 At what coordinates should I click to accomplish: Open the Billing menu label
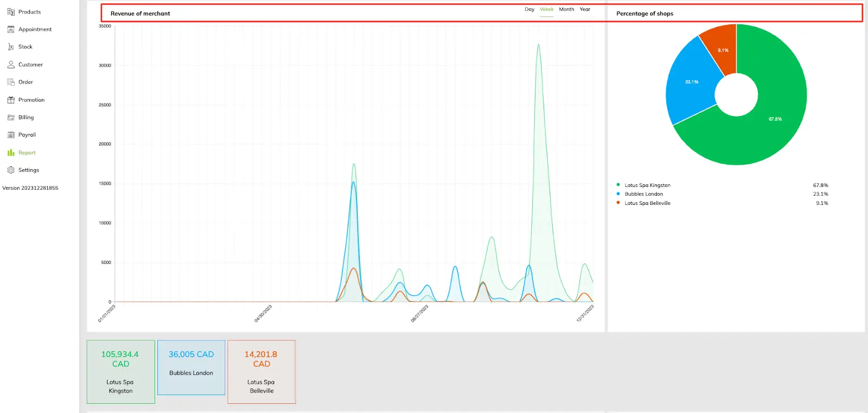pos(26,117)
